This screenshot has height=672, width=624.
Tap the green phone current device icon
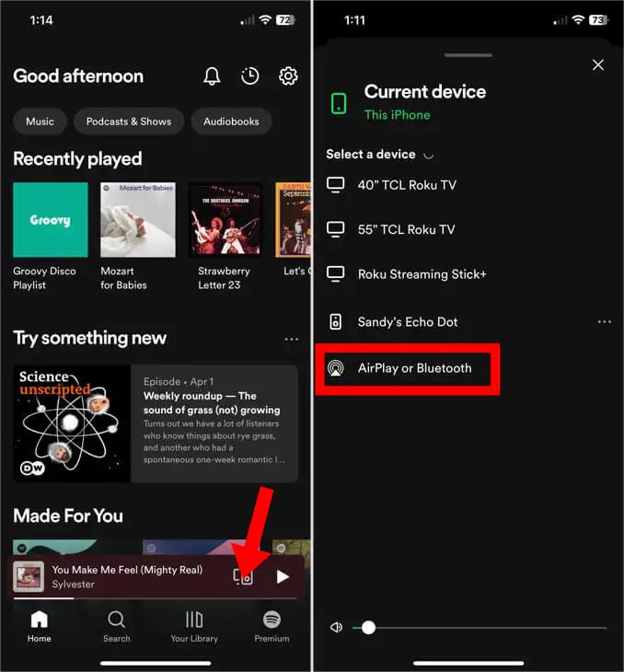[339, 103]
